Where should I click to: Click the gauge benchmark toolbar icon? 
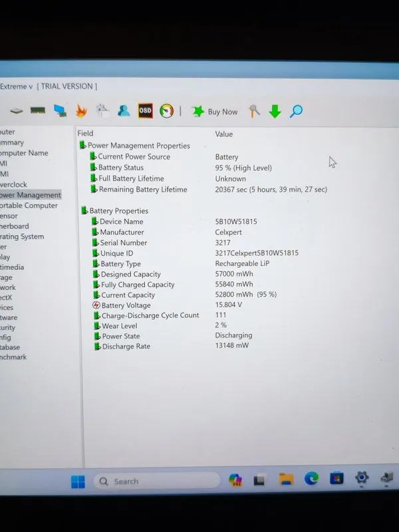(x=166, y=111)
